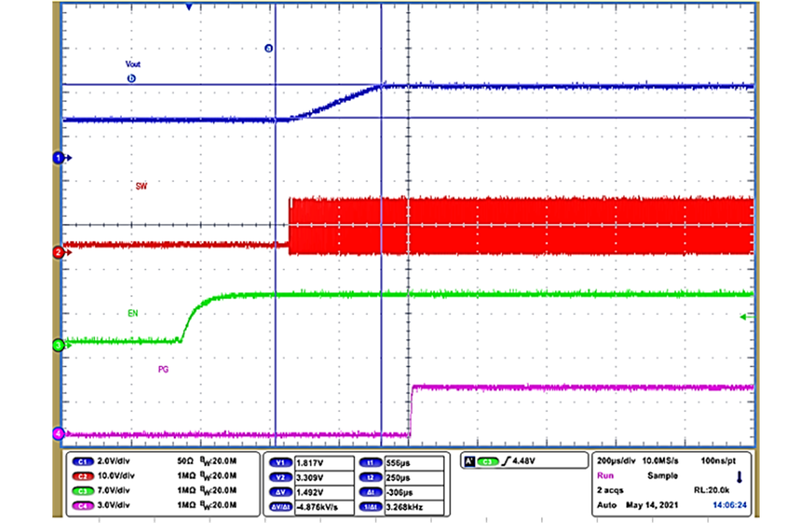Select the channel 1 ground marker
Image resolution: width=812 pixels, height=523 pixels.
(59, 156)
